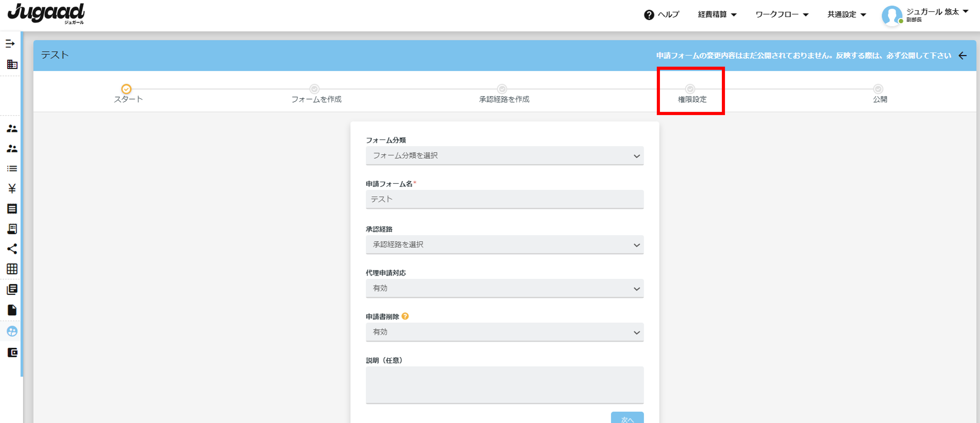
Task: Click the 代理申請対応 field label
Action: (x=385, y=273)
